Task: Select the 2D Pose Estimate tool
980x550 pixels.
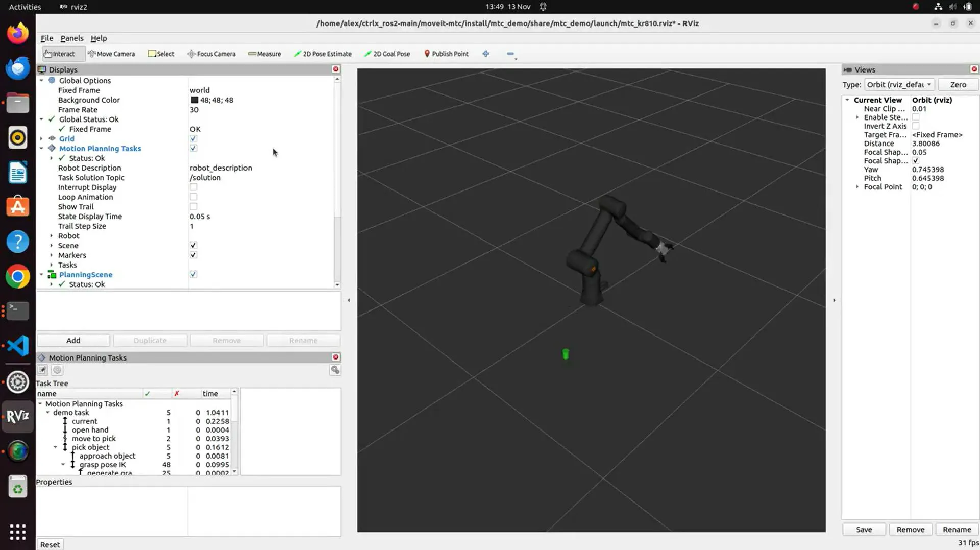Action: click(x=323, y=54)
